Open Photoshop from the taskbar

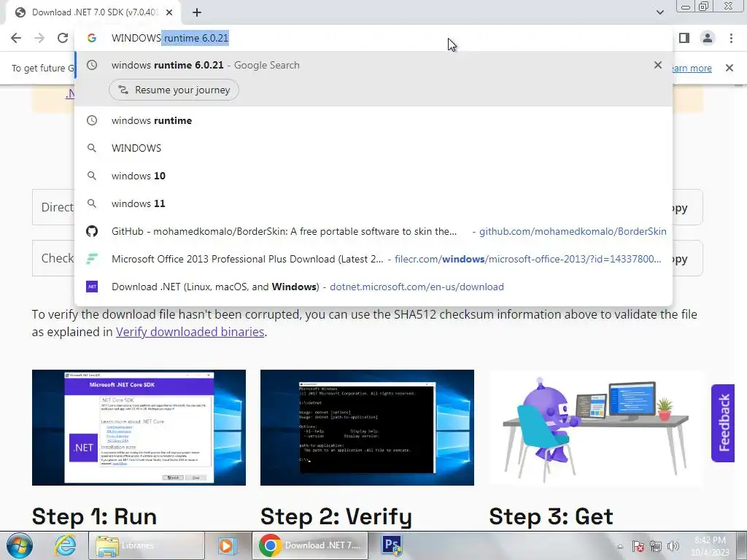(392, 545)
